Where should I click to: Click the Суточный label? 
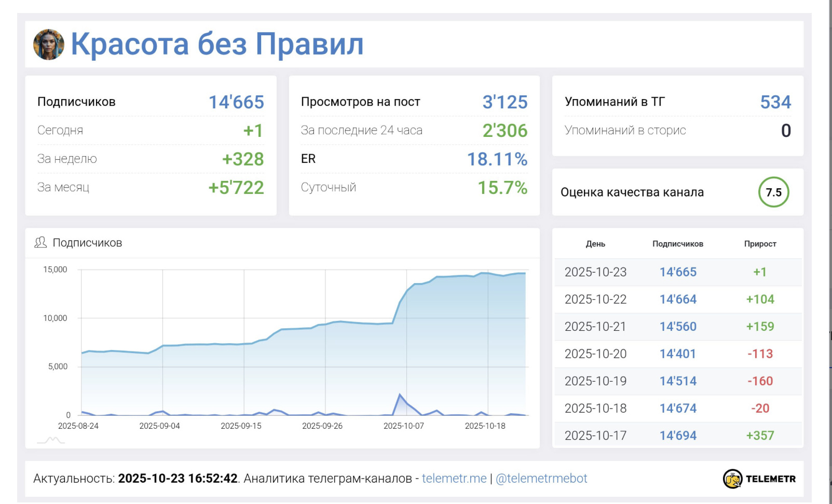click(329, 187)
